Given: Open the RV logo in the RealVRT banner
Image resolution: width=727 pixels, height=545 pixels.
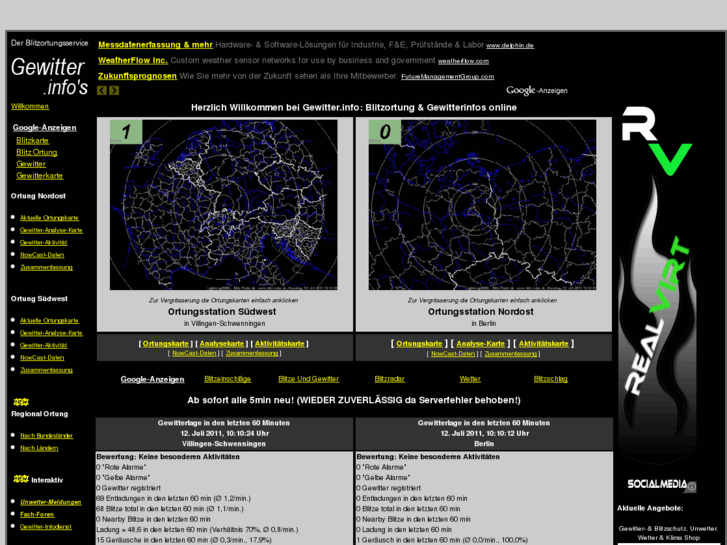Looking at the screenshot, I should tap(657, 141).
